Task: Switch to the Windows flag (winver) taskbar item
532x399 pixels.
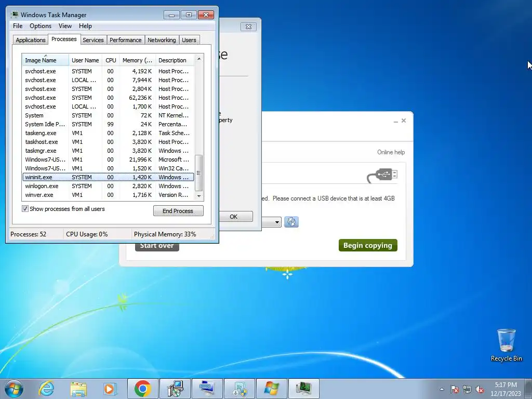Action: pos(271,389)
